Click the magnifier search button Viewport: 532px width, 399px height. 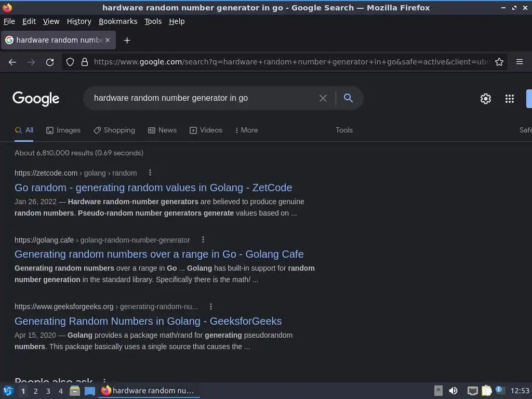pyautogui.click(x=348, y=98)
